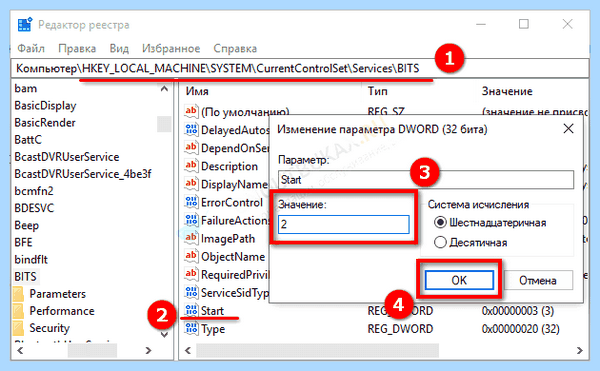
Task: Click the Start DWORD value icon
Action: pyautogui.click(x=191, y=310)
